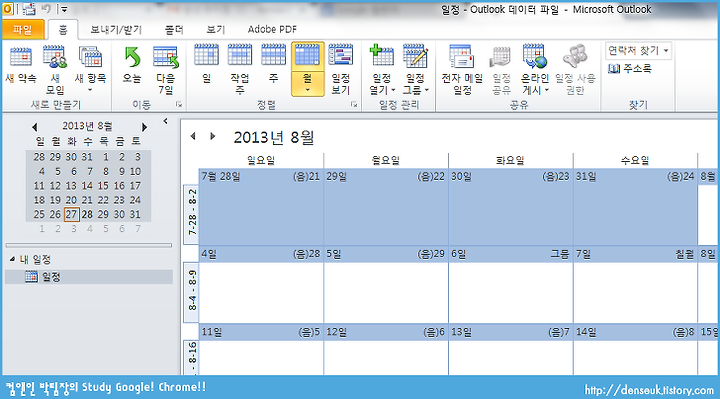The image size is (720, 399).
Task: Click the Undo quick access icon
Action: (46, 9)
